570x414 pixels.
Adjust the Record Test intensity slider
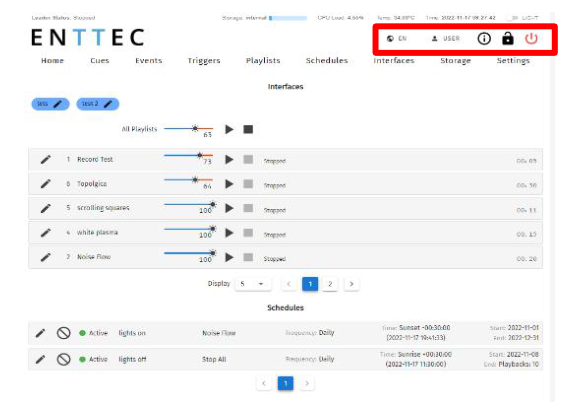(188, 156)
